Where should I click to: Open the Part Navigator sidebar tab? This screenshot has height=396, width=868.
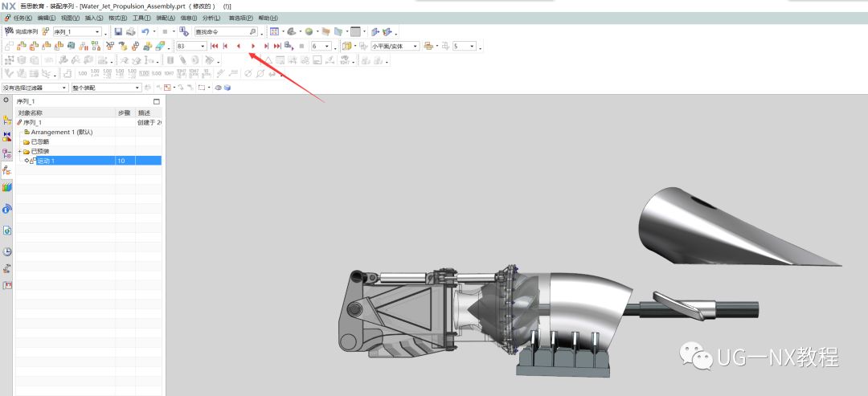click(x=7, y=153)
